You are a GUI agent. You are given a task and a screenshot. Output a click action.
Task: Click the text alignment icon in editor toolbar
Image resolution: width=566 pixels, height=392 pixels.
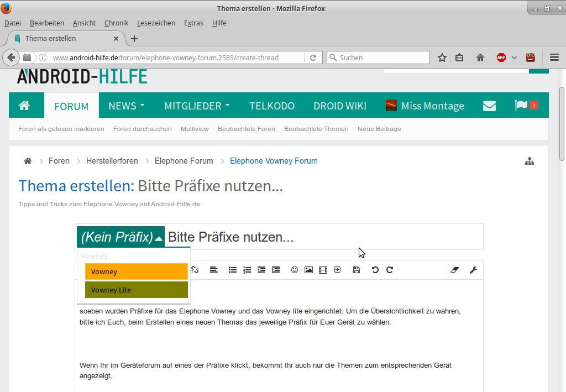[x=214, y=270]
